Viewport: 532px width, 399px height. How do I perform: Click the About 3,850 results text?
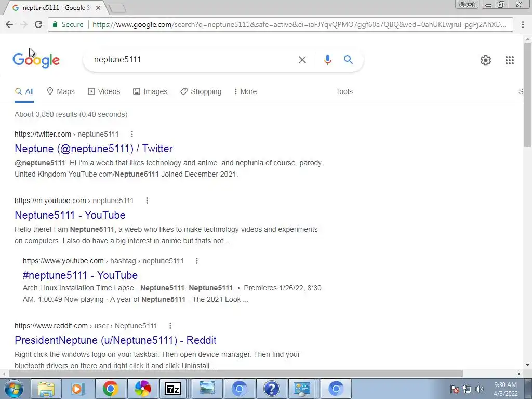(x=71, y=114)
